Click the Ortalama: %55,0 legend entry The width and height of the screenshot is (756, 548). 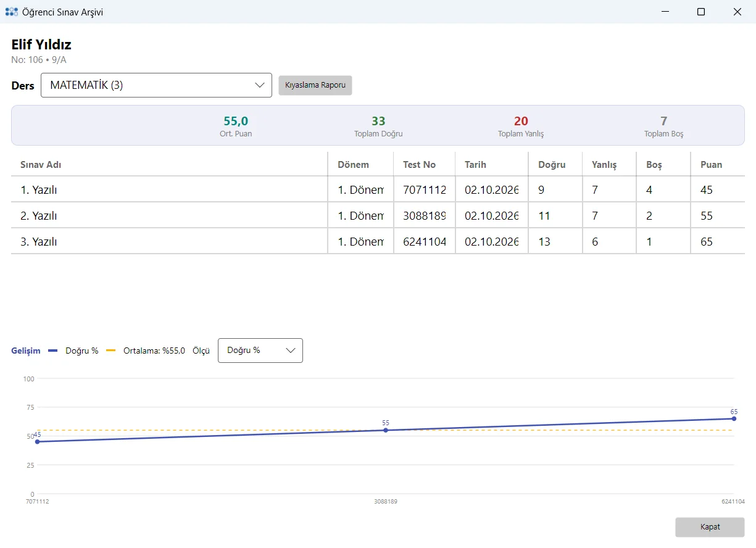click(146, 351)
